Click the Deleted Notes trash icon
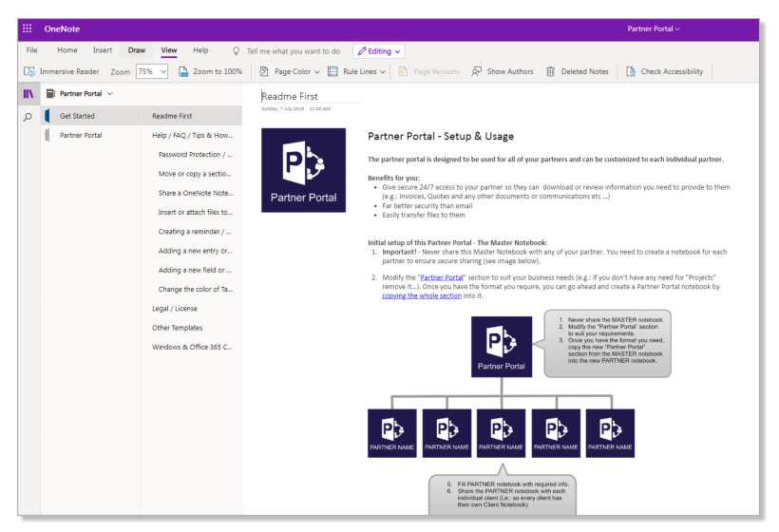The width and height of the screenshot is (779, 532). tap(550, 71)
